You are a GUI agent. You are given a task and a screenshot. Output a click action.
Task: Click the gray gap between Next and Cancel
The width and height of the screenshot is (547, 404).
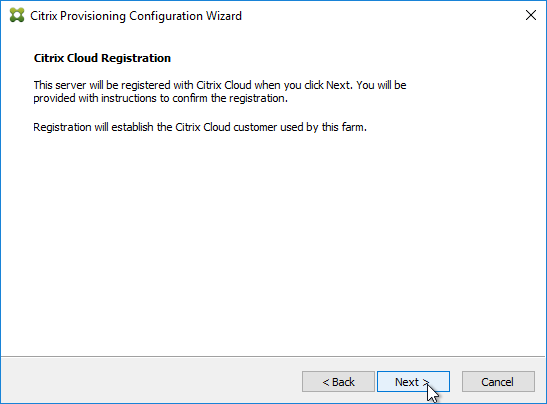point(456,382)
